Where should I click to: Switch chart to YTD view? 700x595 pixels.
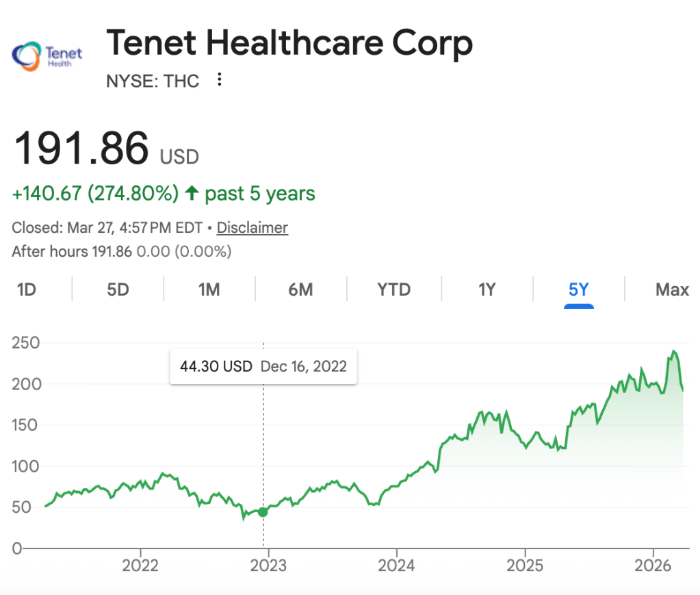tap(394, 290)
